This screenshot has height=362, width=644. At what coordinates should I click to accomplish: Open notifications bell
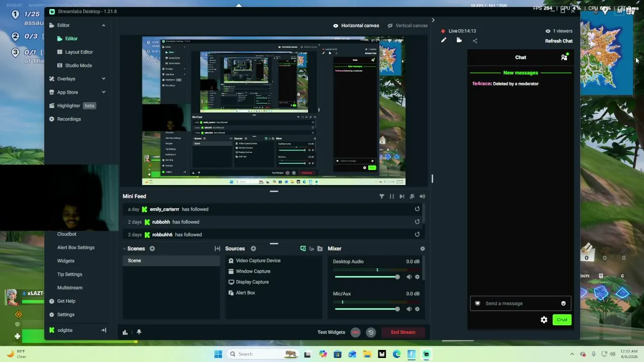click(x=139, y=332)
